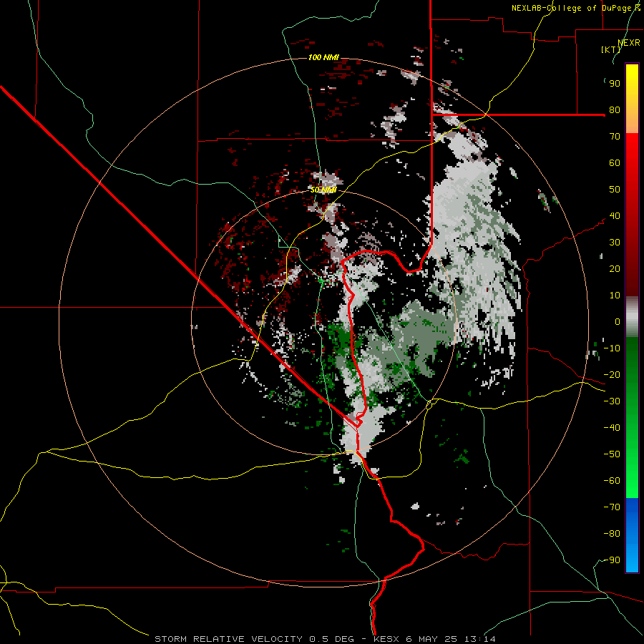Image resolution: width=644 pixels, height=644 pixels.
Task: Pick the gray zero-velocity segment of the color bar
Action: coord(632,317)
